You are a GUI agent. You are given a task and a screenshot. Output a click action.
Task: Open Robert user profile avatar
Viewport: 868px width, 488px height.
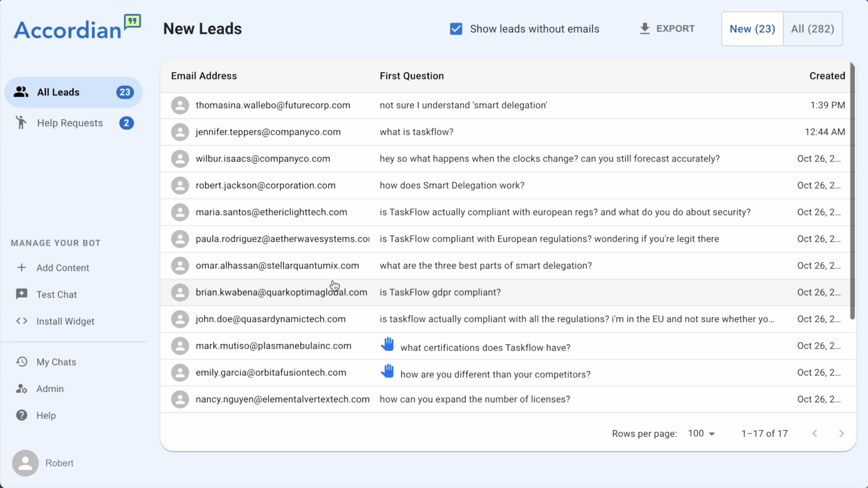click(25, 463)
